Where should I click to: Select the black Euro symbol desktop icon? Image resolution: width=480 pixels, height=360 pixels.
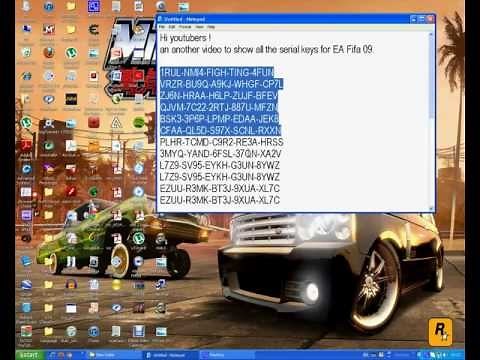coord(94,30)
